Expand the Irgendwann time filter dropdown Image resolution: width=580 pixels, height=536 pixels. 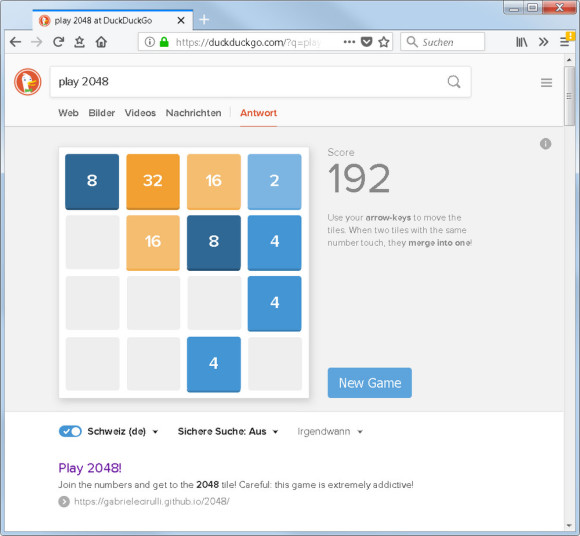point(330,431)
